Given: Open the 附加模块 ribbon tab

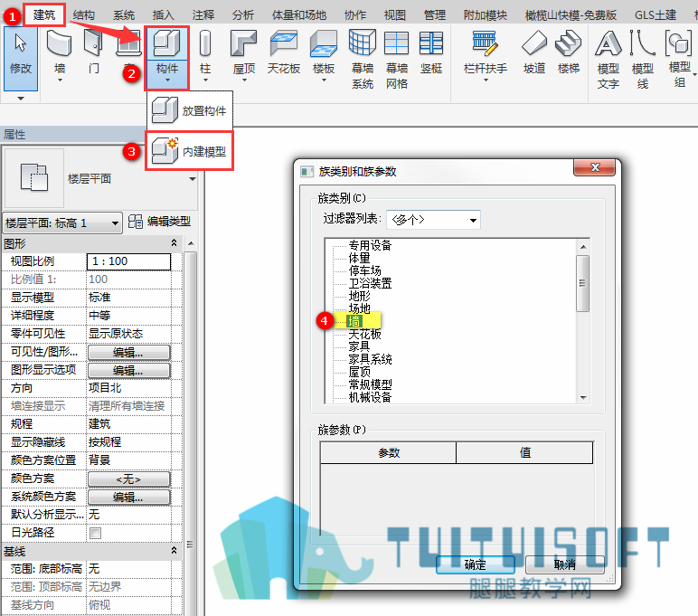Looking at the screenshot, I should point(486,15).
